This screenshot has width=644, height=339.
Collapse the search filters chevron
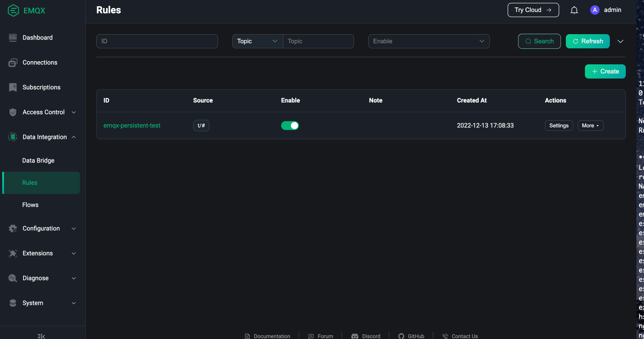point(620,41)
